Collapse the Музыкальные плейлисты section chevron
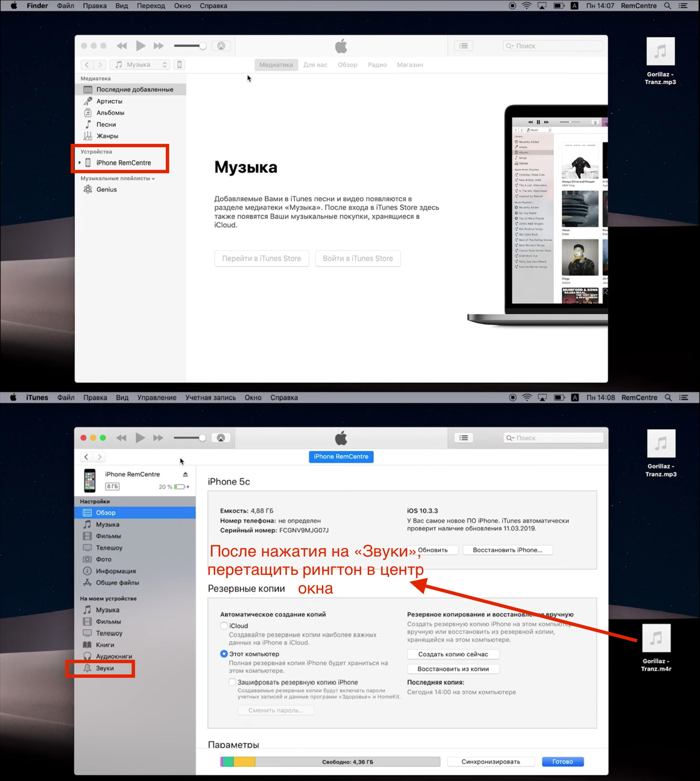This screenshot has height=781, width=700. 153,178
